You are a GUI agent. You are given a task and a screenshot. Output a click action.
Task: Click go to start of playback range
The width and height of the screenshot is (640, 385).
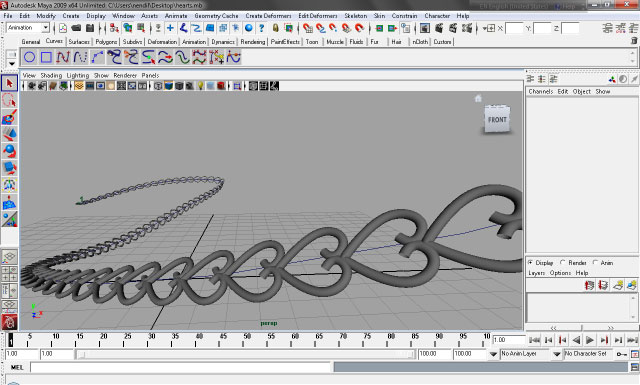(x=534, y=340)
